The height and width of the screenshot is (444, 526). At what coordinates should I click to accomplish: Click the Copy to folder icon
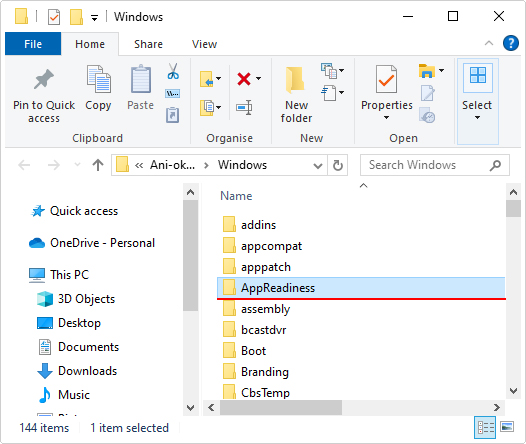coord(207,108)
